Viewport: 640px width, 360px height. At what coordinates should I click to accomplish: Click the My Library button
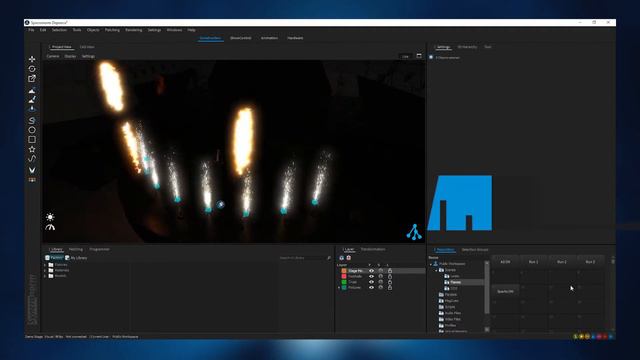76,258
